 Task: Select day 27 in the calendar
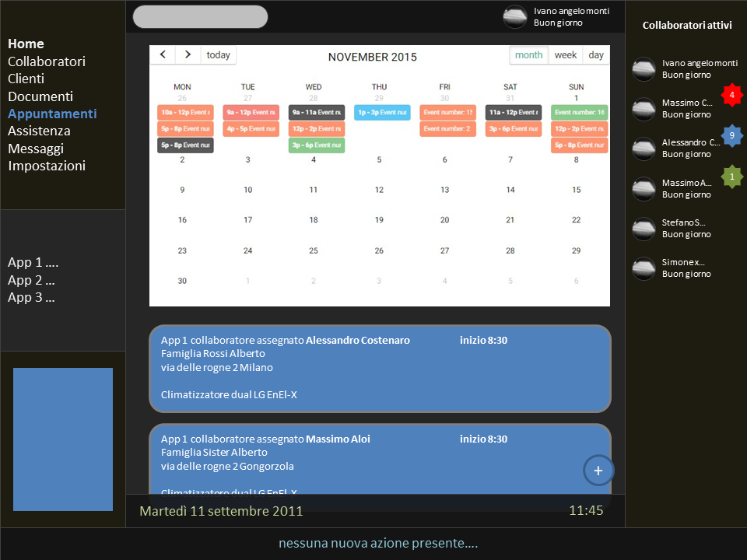coord(444,250)
